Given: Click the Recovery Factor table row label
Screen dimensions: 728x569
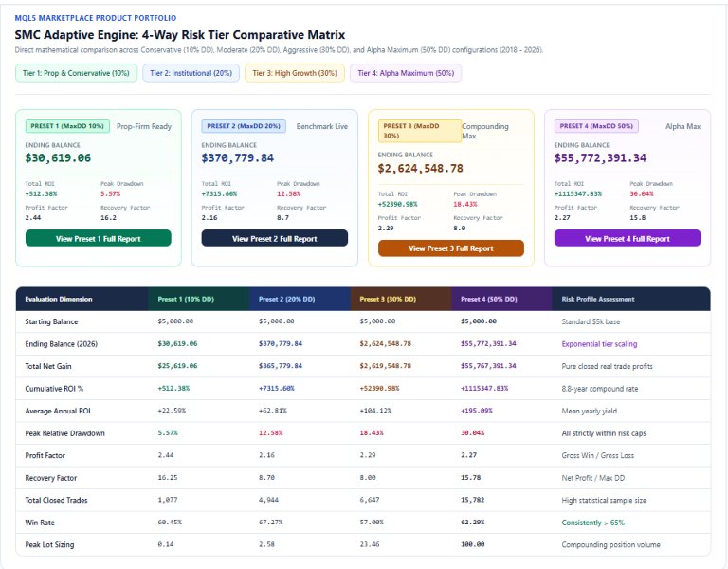Looking at the screenshot, I should pos(51,478).
